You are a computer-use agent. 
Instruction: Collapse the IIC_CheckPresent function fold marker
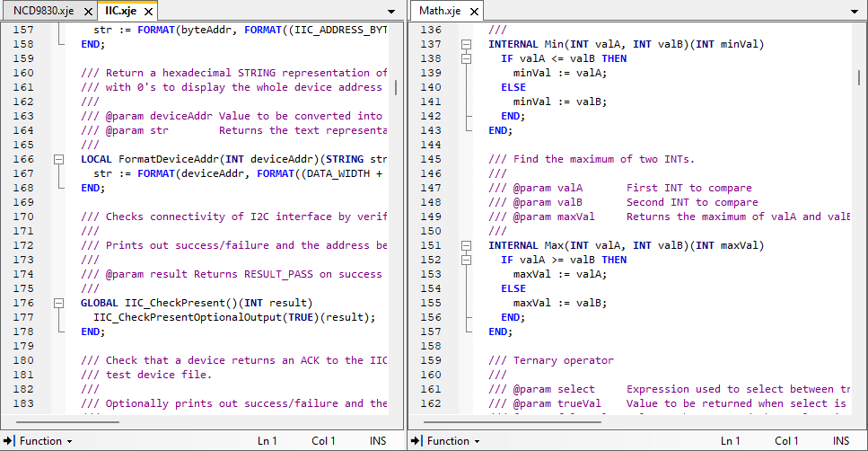coord(59,303)
